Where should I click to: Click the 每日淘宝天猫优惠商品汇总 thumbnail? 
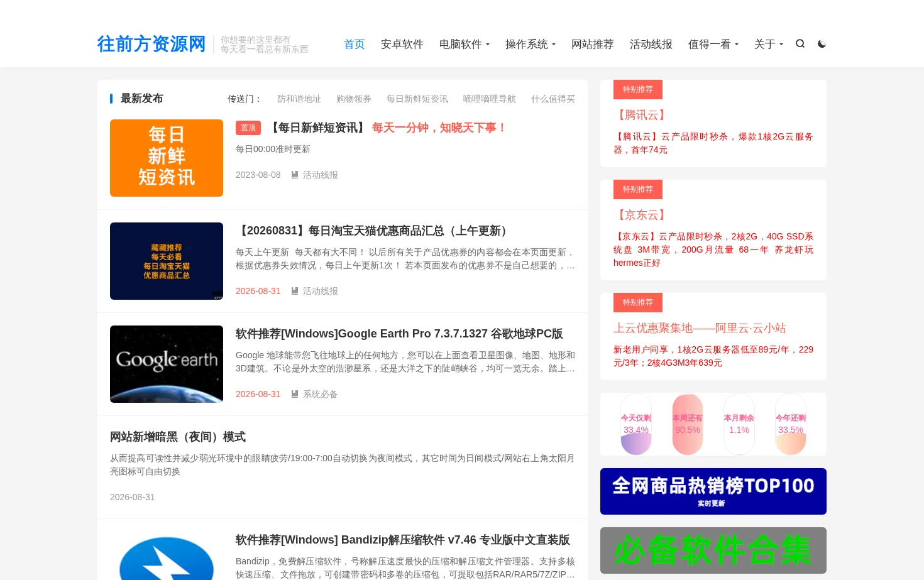point(167,261)
